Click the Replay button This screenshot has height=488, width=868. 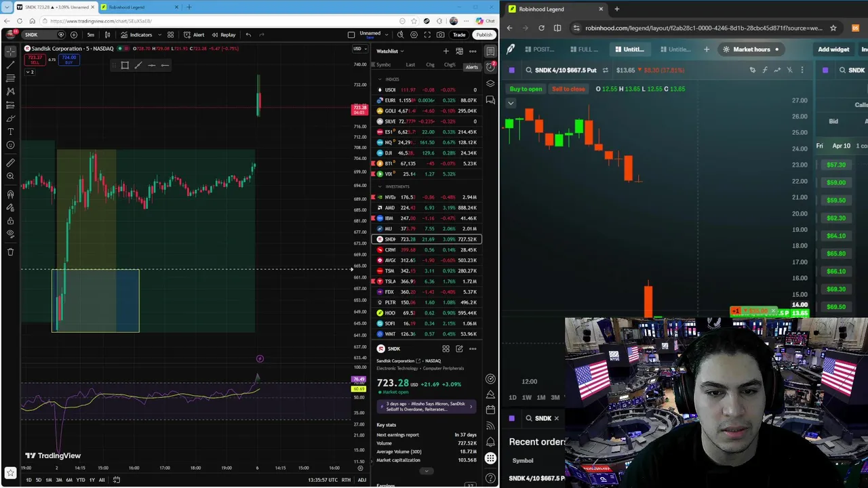point(224,35)
